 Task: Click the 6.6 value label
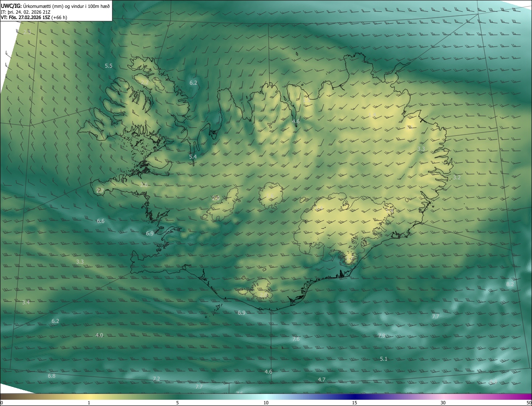point(101,221)
